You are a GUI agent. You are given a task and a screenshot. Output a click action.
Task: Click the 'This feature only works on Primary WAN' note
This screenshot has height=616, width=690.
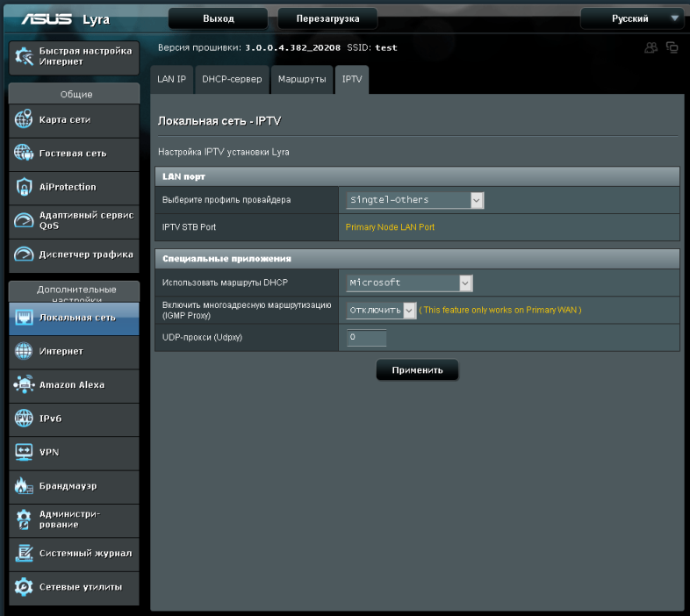(500, 311)
